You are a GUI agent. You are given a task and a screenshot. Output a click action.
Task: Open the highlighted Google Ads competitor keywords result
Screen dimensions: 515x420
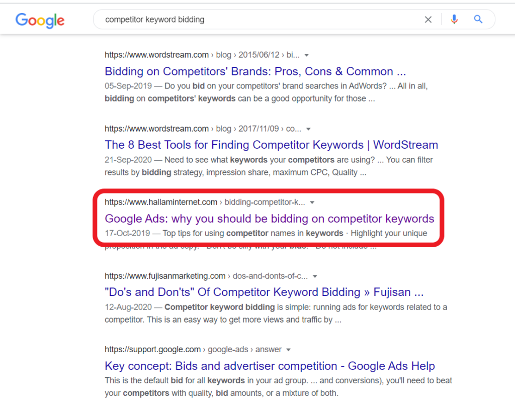269,219
